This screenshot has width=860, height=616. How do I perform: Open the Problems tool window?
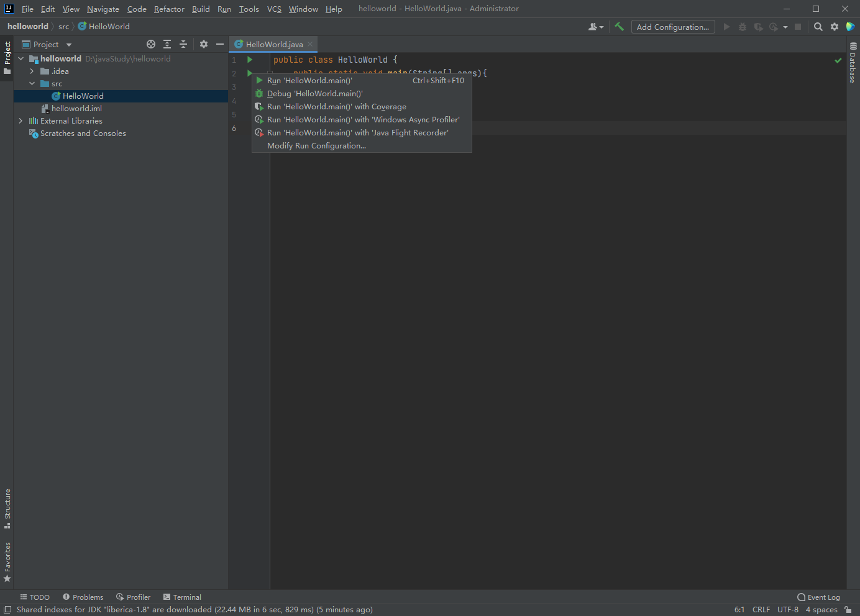pyautogui.click(x=83, y=597)
